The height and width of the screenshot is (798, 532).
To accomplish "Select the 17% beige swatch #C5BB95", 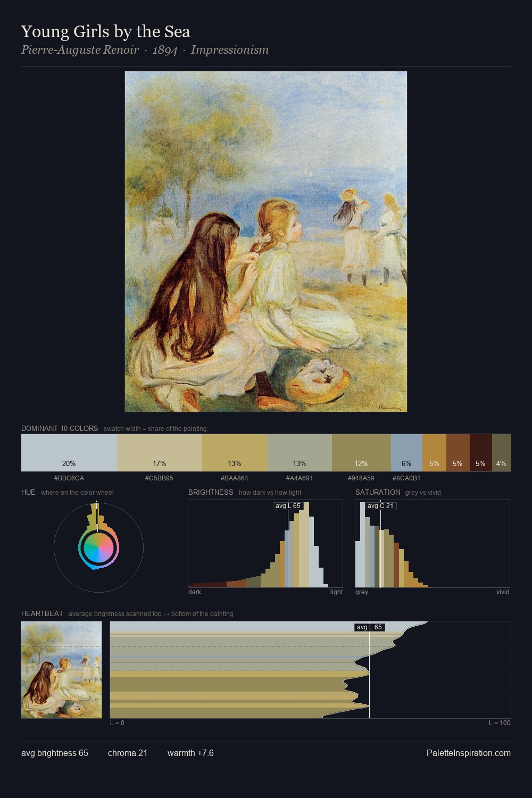I will pyautogui.click(x=160, y=453).
